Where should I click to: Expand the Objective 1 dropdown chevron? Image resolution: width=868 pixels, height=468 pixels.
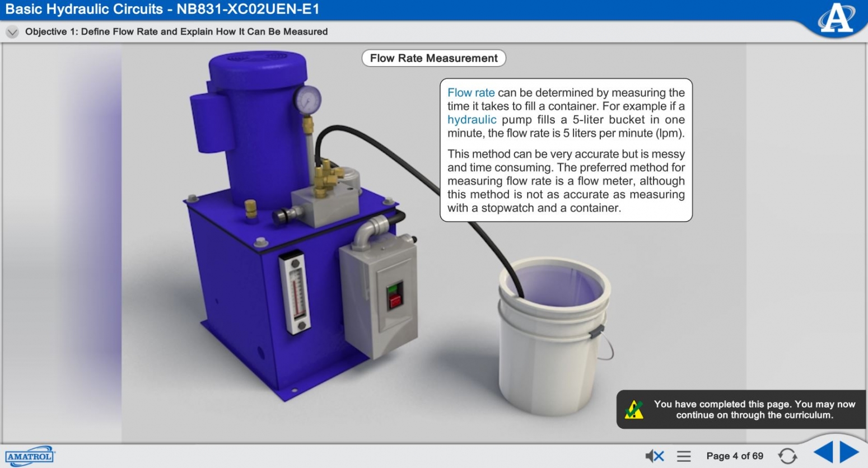(12, 32)
